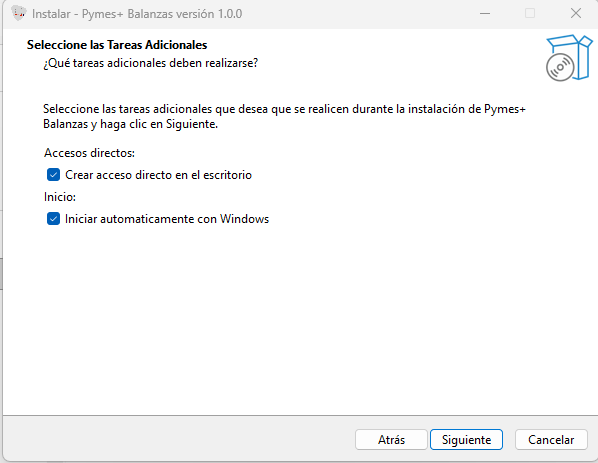The image size is (598, 463).
Task: Click the installer app icon in title bar
Action: click(x=18, y=13)
